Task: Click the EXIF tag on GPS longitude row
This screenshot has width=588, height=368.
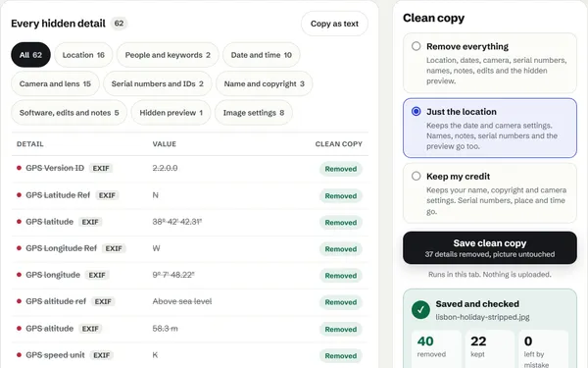Action: coord(97,275)
